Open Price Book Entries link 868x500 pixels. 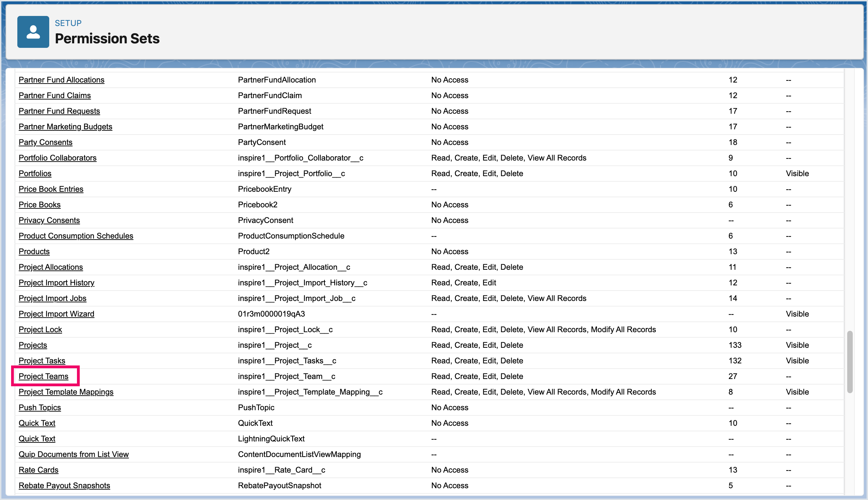coord(51,189)
